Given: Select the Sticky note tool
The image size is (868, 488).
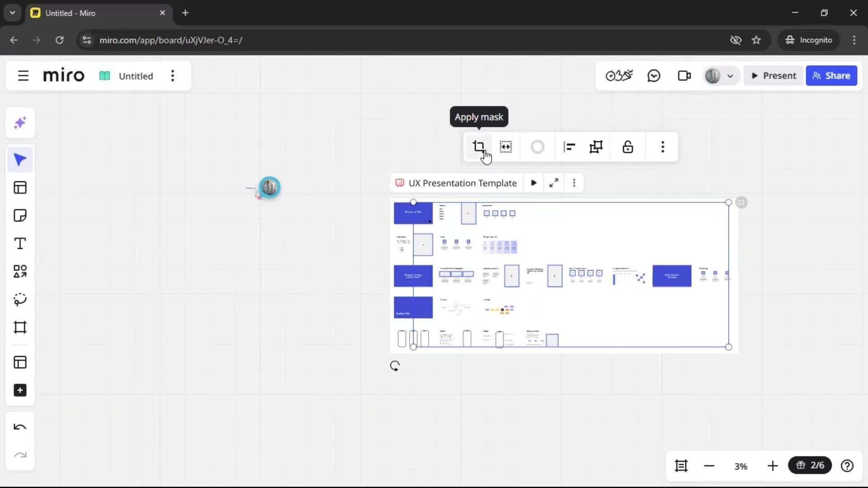Looking at the screenshot, I should [20, 216].
